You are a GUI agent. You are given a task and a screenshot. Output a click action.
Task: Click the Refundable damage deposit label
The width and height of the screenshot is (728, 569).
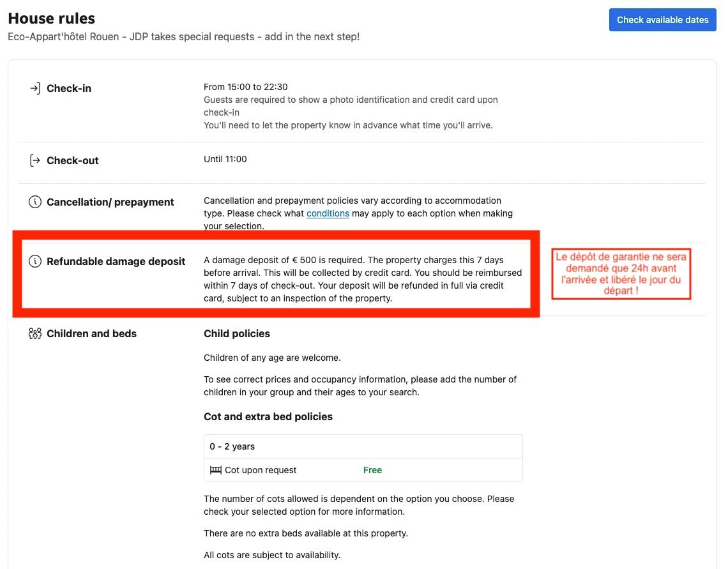116,261
